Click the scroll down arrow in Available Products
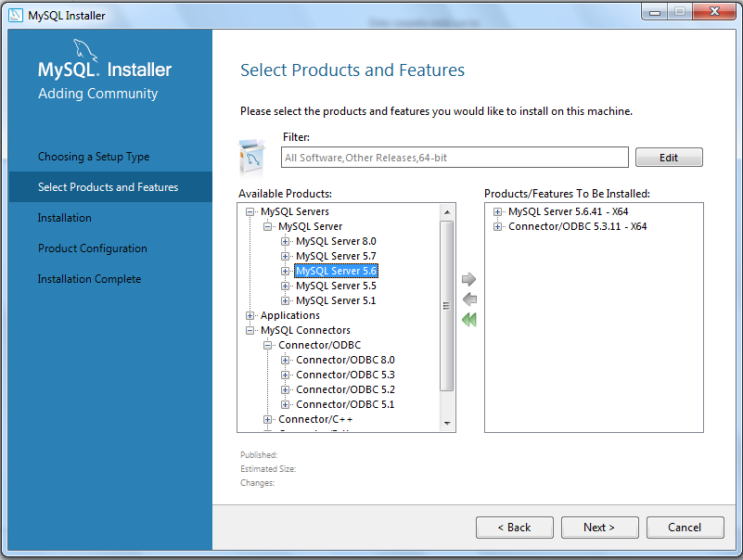The width and height of the screenshot is (743, 560). tap(447, 424)
